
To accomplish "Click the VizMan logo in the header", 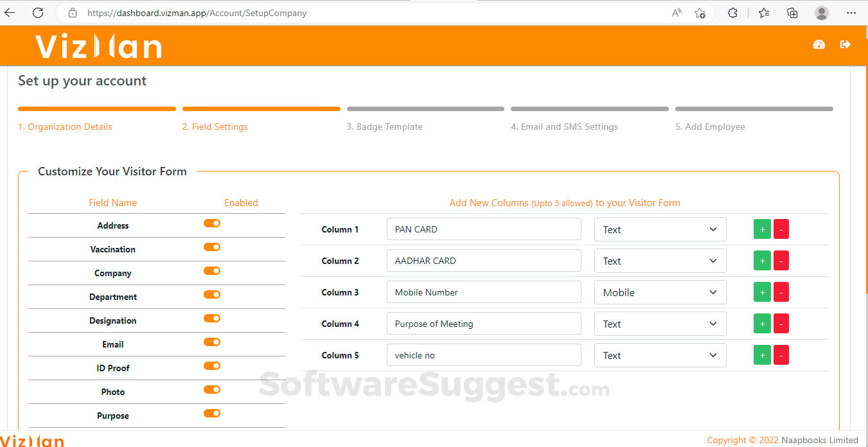I will point(98,46).
